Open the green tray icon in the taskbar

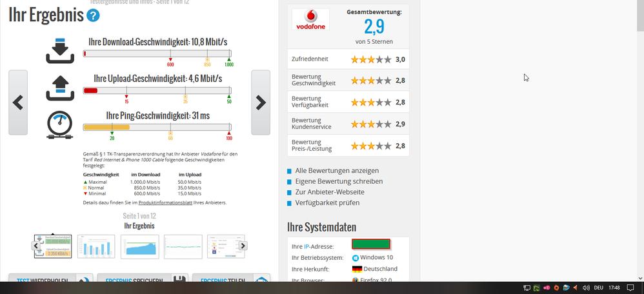tap(537, 288)
